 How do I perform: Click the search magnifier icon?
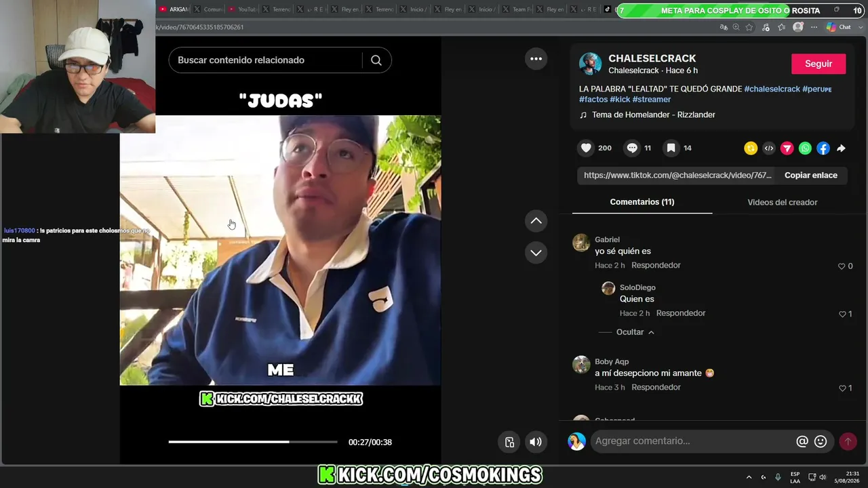coord(376,60)
